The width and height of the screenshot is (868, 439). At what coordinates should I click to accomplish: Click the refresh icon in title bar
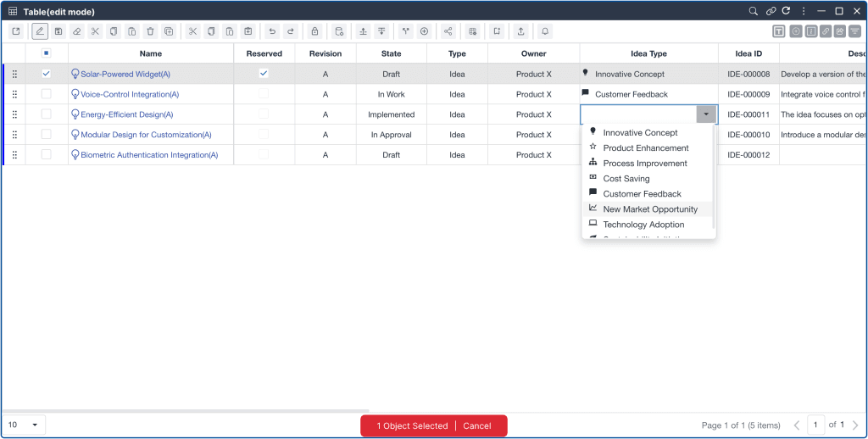tap(786, 11)
